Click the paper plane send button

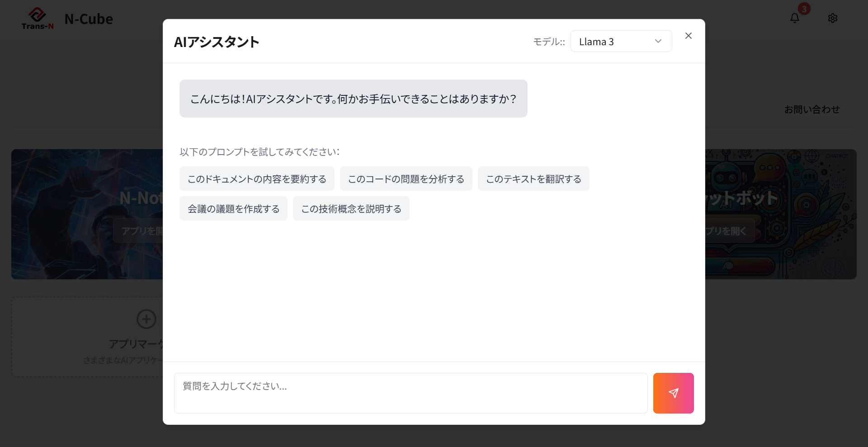[x=673, y=393]
